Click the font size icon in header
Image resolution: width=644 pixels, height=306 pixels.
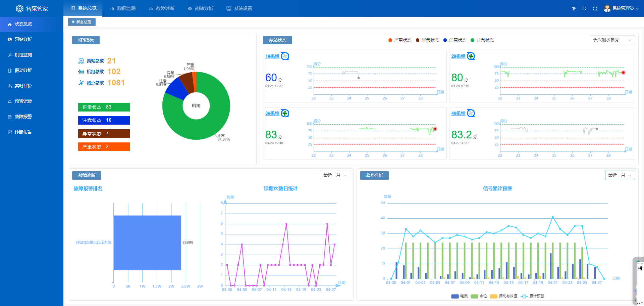tap(574, 9)
